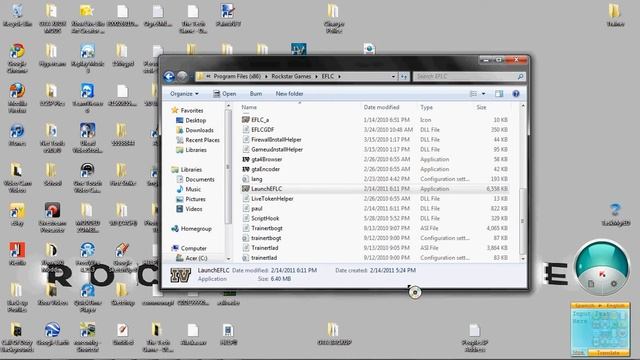Select Homegroup in navigation pane
The image size is (640, 360).
[x=191, y=229]
